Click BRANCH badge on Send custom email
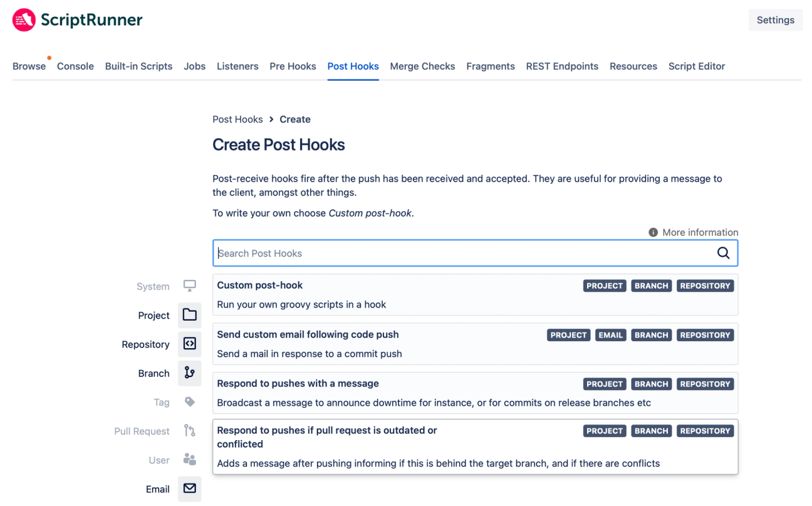Viewport: 812px width, 506px height. coord(651,335)
